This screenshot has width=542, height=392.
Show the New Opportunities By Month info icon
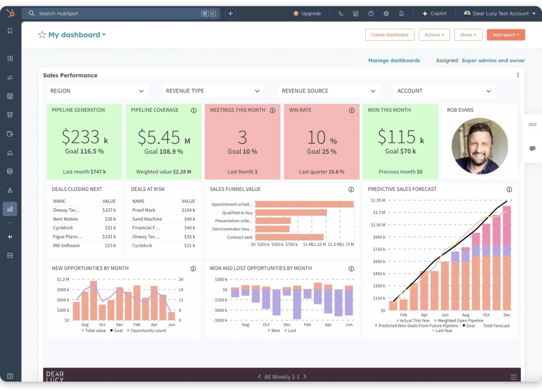click(193, 268)
